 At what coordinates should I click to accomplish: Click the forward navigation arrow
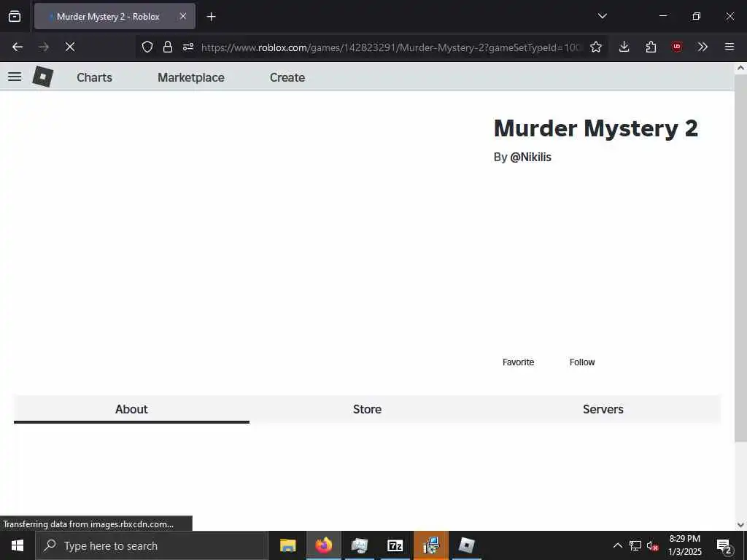click(x=44, y=47)
